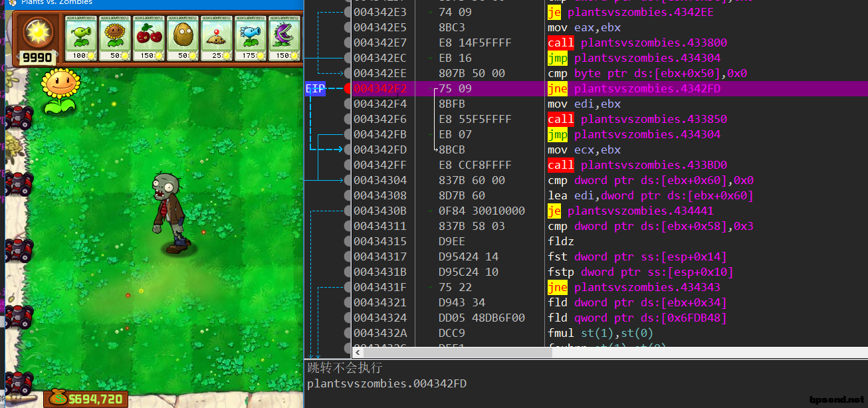Select the call plantsvszombies.433BD0 instruction
This screenshot has height=408, width=868.
point(637,165)
